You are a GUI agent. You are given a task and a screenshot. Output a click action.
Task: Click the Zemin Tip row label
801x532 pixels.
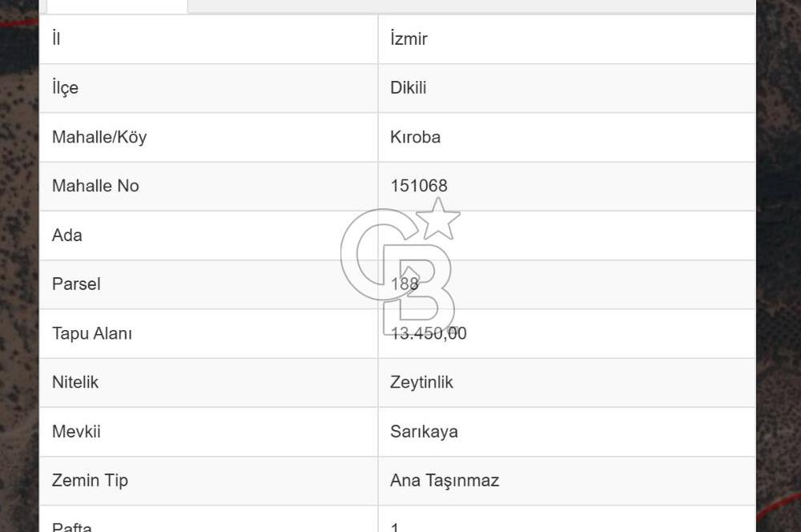click(x=90, y=481)
